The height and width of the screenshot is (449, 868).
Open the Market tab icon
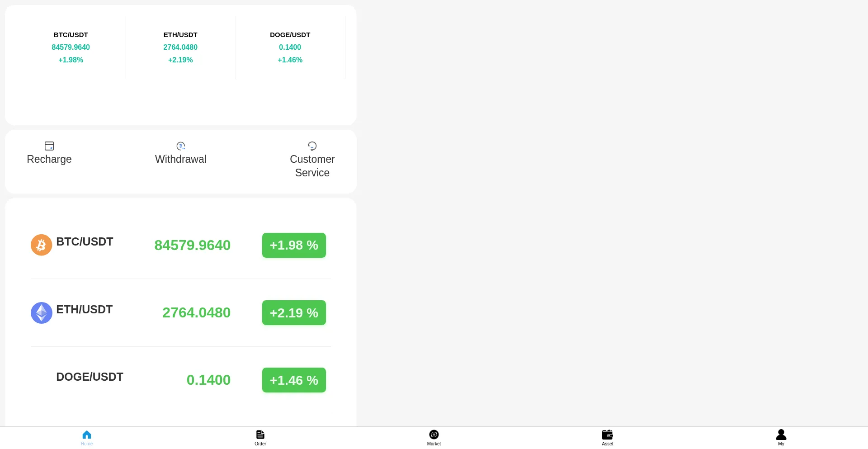(434, 435)
